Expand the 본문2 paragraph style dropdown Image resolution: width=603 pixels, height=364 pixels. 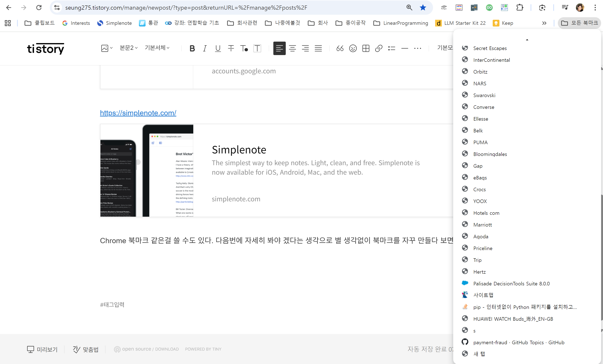click(x=129, y=48)
